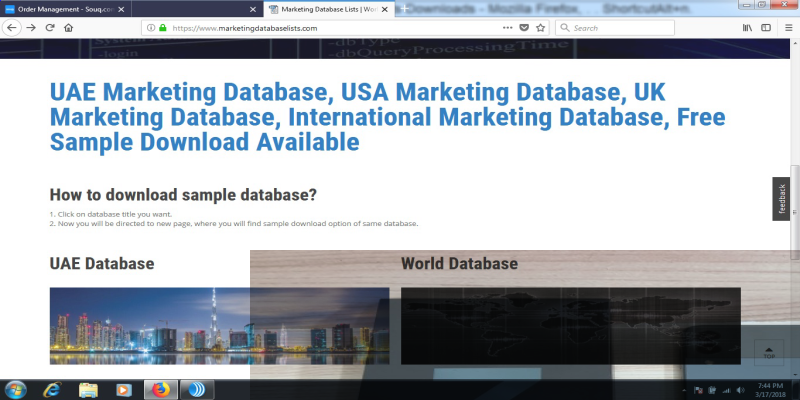Click the World Database heading
800x400 pixels.
point(459,263)
